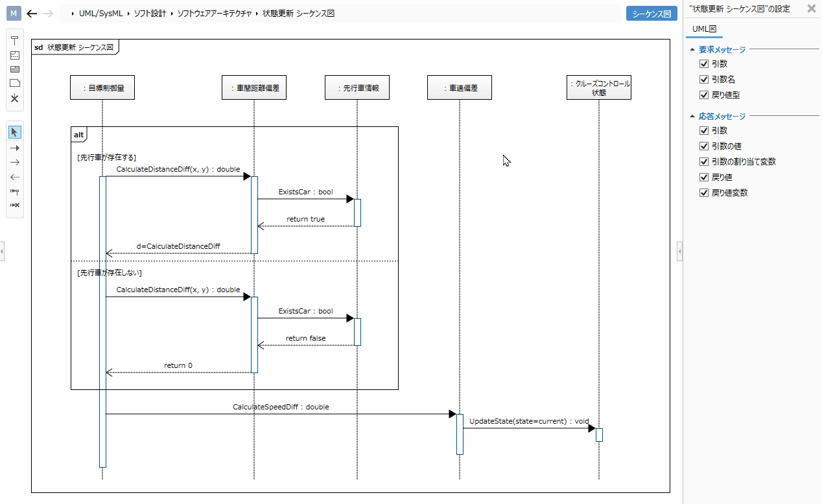Open ソフトウェアアーキテクチャ in the breadcrumb
The height and width of the screenshot is (504, 822).
coord(214,14)
